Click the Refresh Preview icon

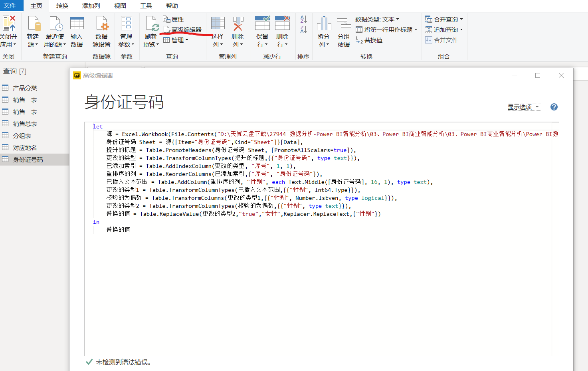point(152,23)
